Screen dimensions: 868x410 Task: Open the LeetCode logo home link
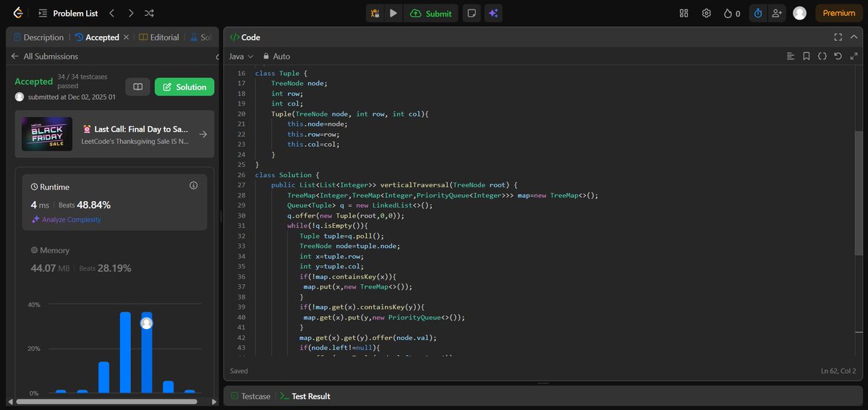[x=17, y=13]
